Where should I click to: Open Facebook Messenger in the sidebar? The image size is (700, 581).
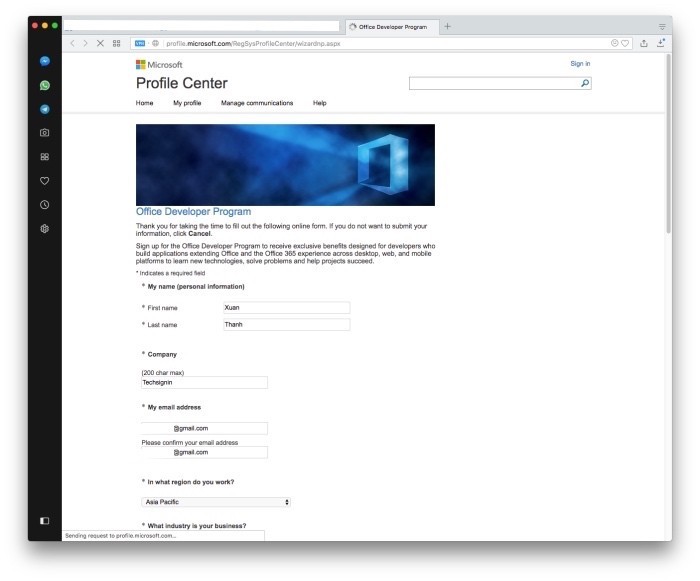45,61
